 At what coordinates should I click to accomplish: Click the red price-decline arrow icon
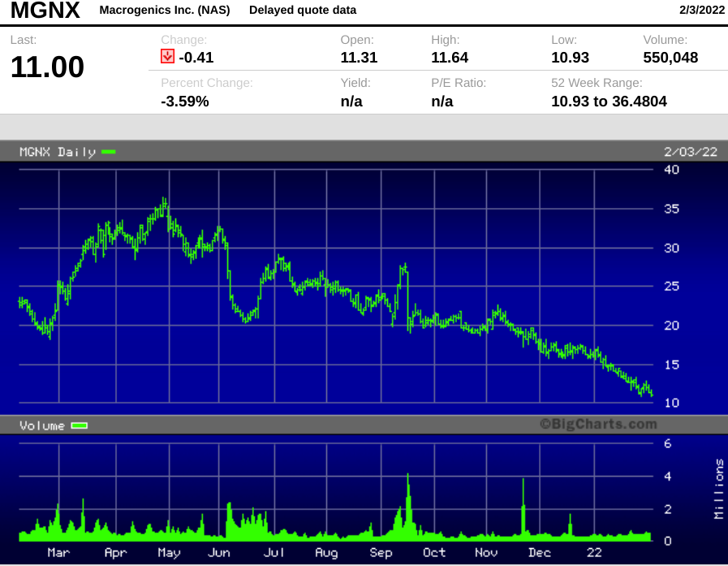pyautogui.click(x=166, y=57)
